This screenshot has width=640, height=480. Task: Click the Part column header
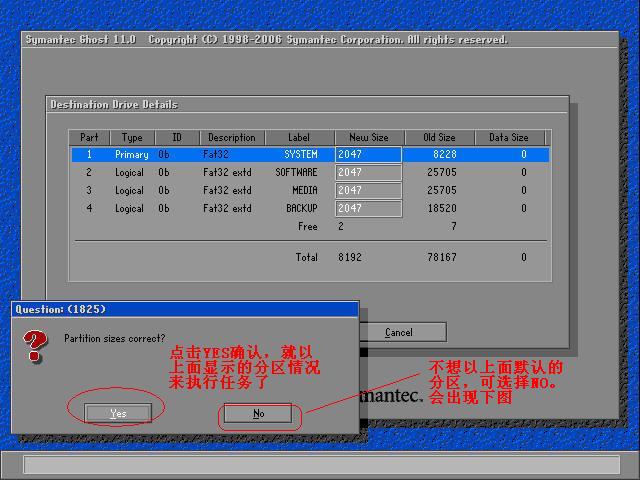89,138
